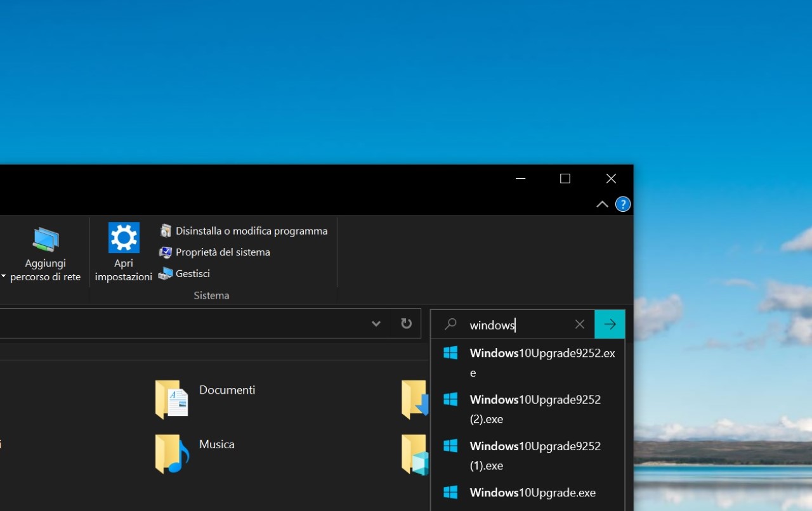
Task: Click the downloads folder with blue arrow
Action: point(416,399)
